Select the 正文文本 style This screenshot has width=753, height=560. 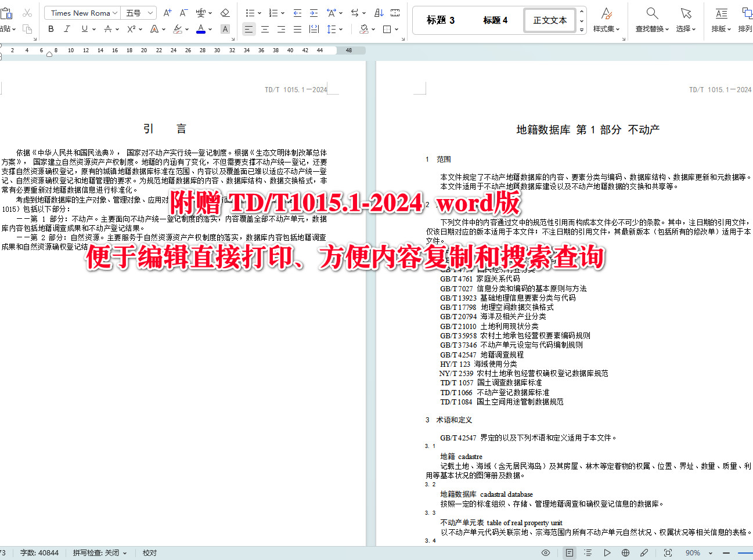(x=549, y=20)
